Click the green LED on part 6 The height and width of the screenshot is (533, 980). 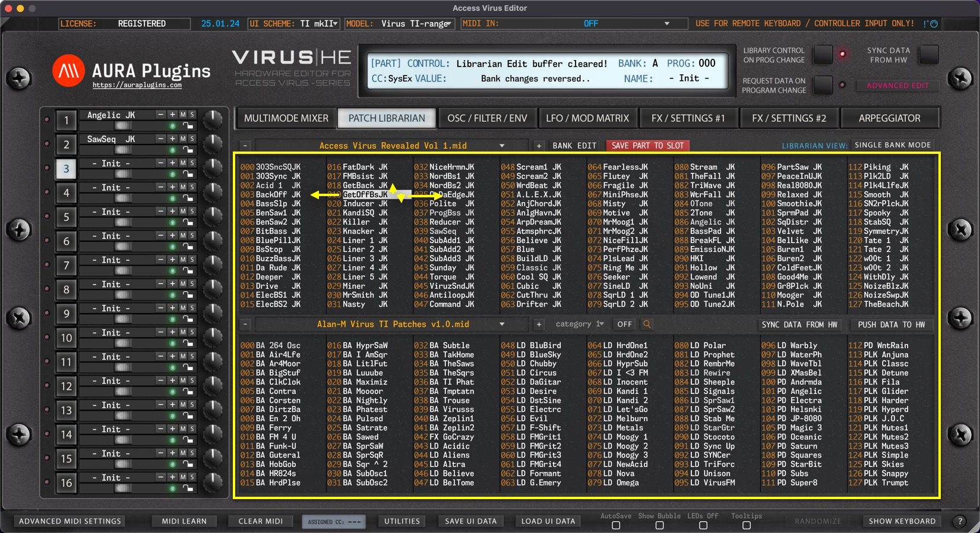coord(172,247)
